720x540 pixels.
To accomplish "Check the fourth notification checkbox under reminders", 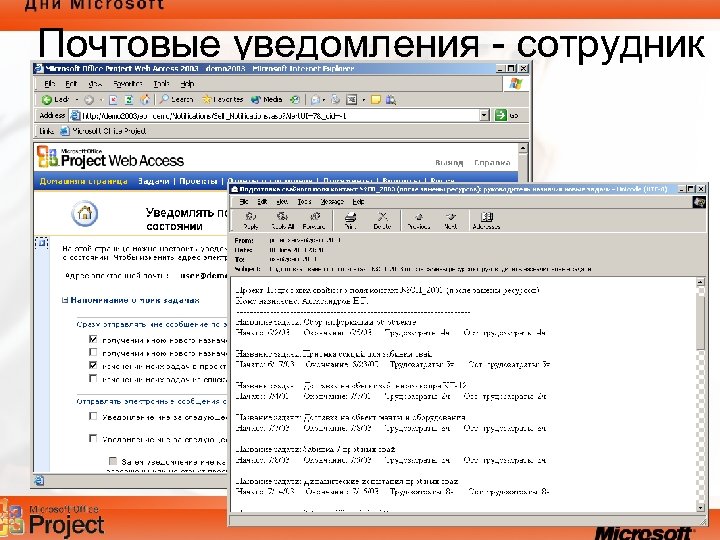I will coord(93,378).
